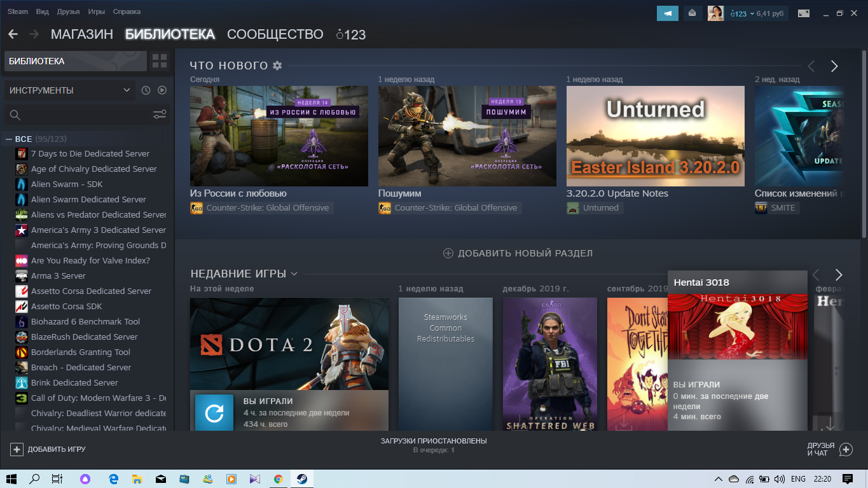
Task: Click ДОБАВИТЬ НОВЫЙ РАЗДЕЛ
Action: 518,253
